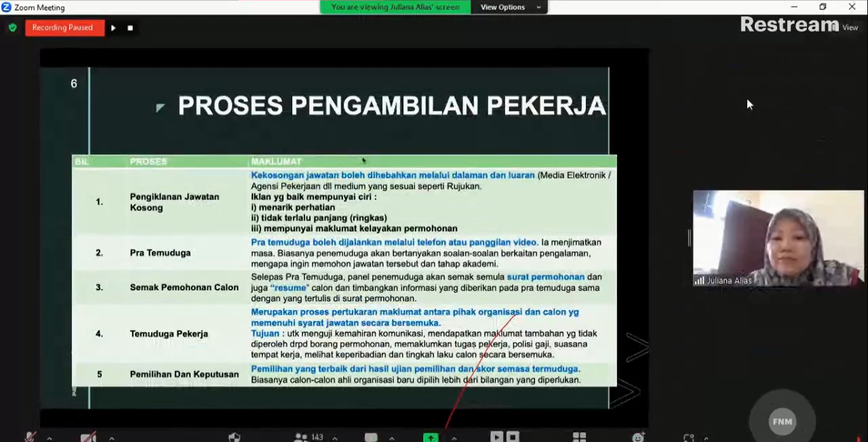Open the Participants panel showing 143
Image resolution: width=868 pixels, height=442 pixels.
[x=308, y=437]
